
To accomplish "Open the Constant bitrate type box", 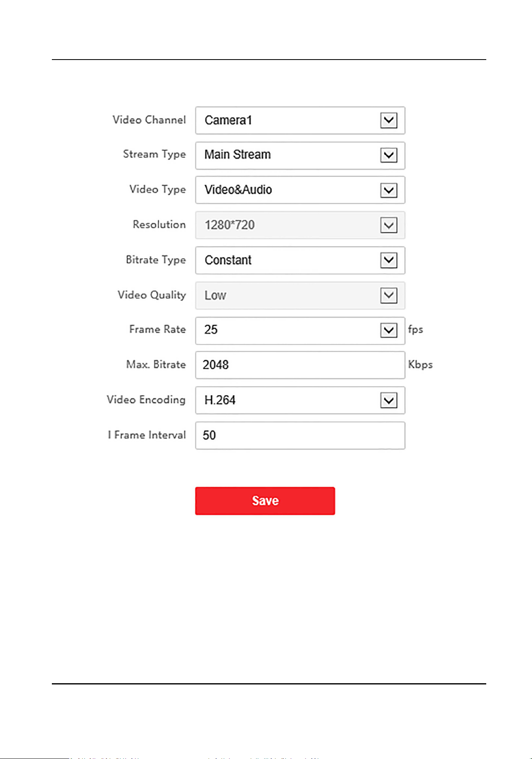I will click(300, 260).
